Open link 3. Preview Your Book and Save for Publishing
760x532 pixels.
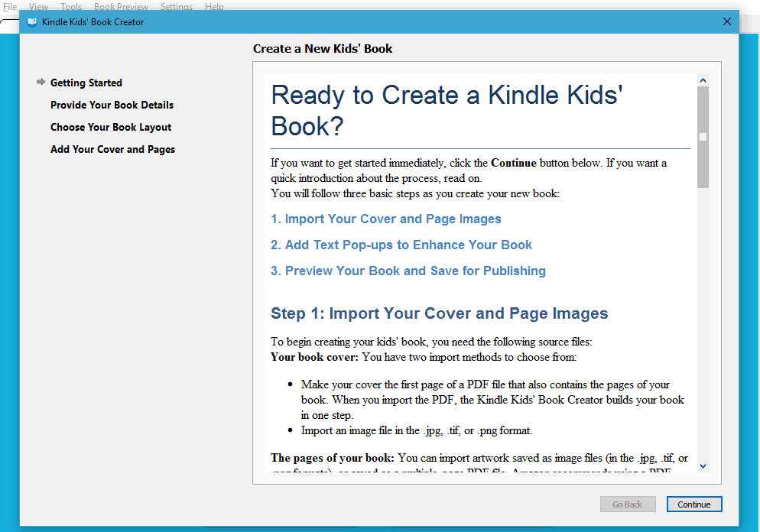[408, 271]
